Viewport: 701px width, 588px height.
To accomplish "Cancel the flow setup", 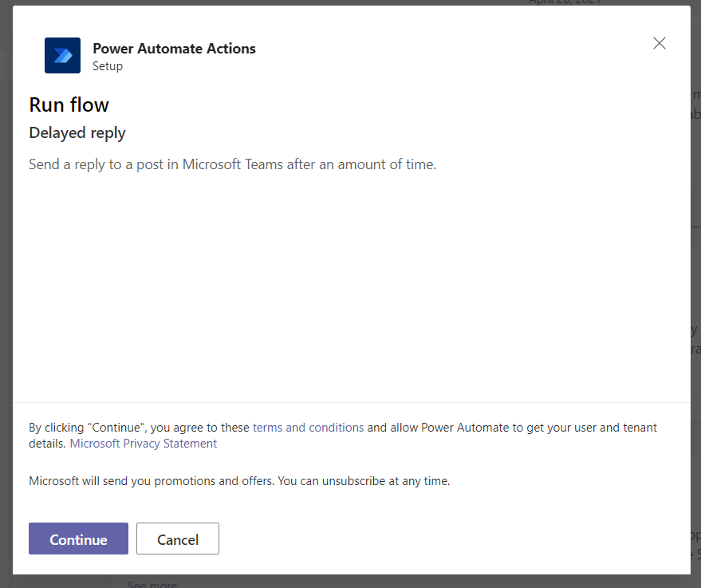I will (x=177, y=539).
